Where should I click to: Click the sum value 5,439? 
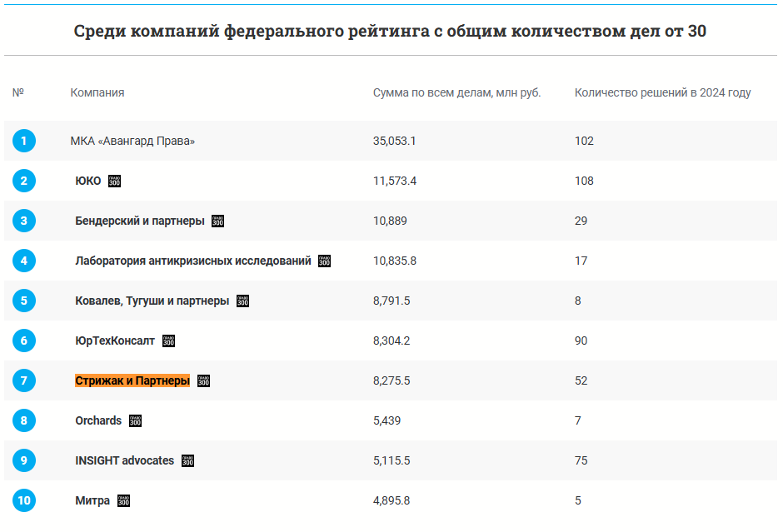point(387,420)
